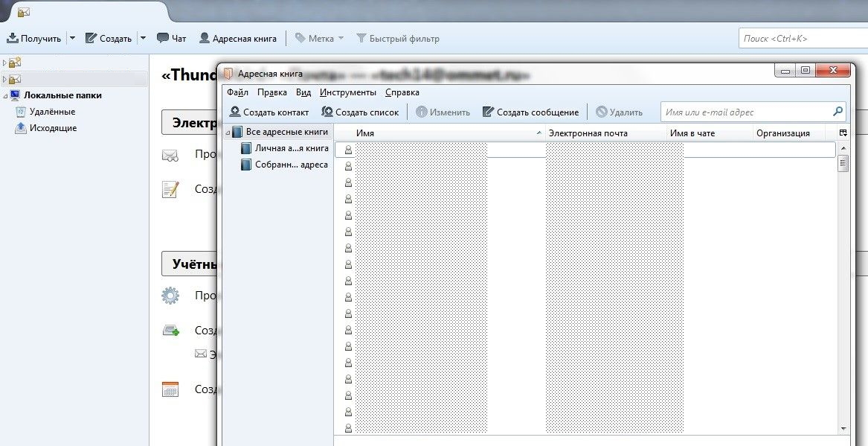Open Адресная книга from main toolbar
Screen dimensions: 868x446
[238, 38]
